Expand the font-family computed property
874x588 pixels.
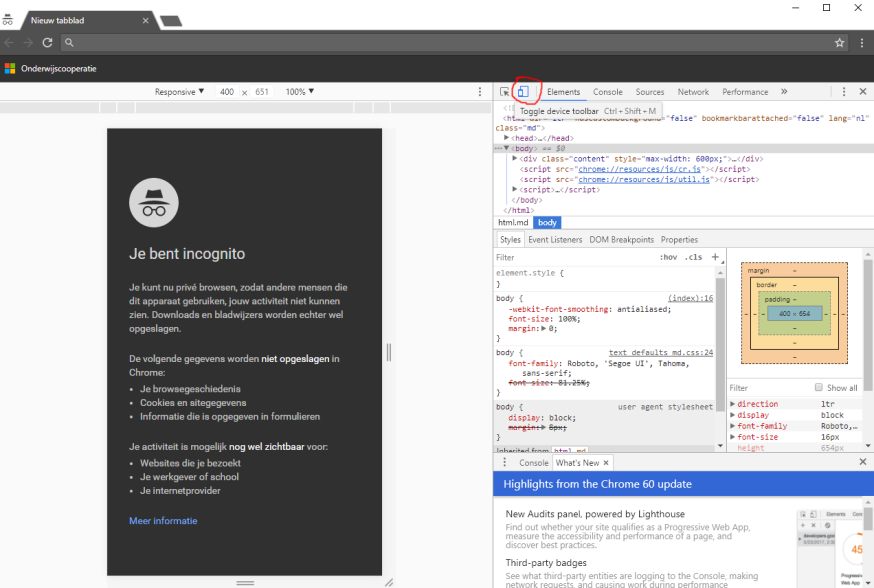point(733,426)
